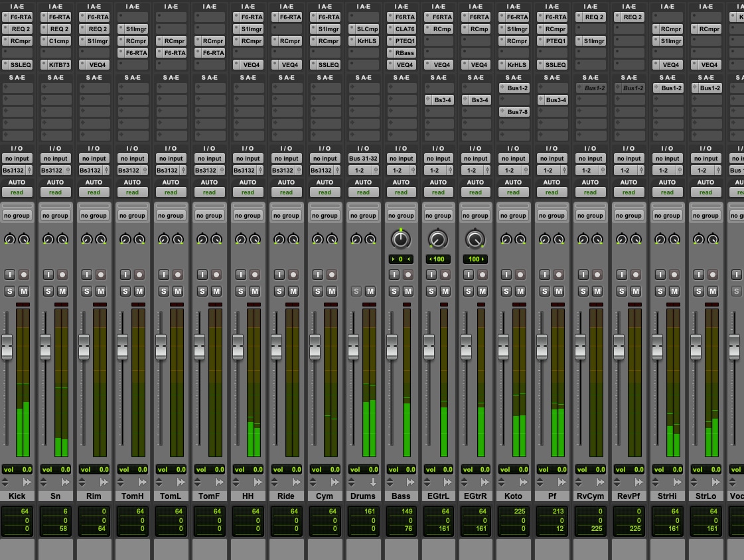Click the up-down arrows below the Sn fader
This screenshot has height=560, width=744.
(x=44, y=482)
